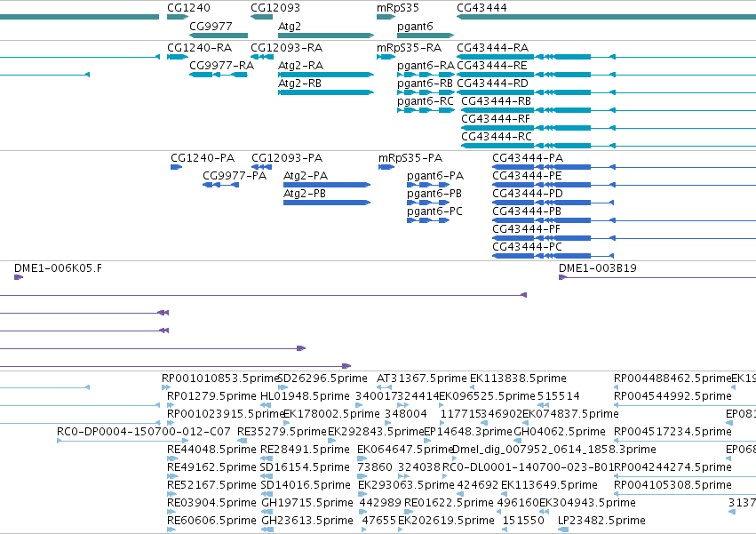Open protein CG43444-PD
Viewport: 756px width, 534px height.
(x=553, y=203)
